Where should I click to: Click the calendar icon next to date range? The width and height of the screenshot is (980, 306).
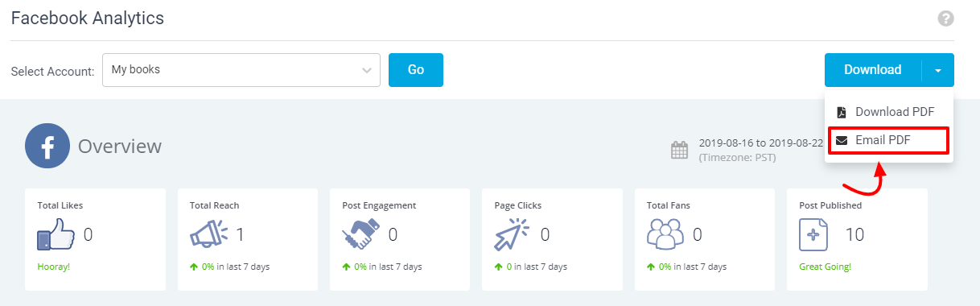(680, 150)
